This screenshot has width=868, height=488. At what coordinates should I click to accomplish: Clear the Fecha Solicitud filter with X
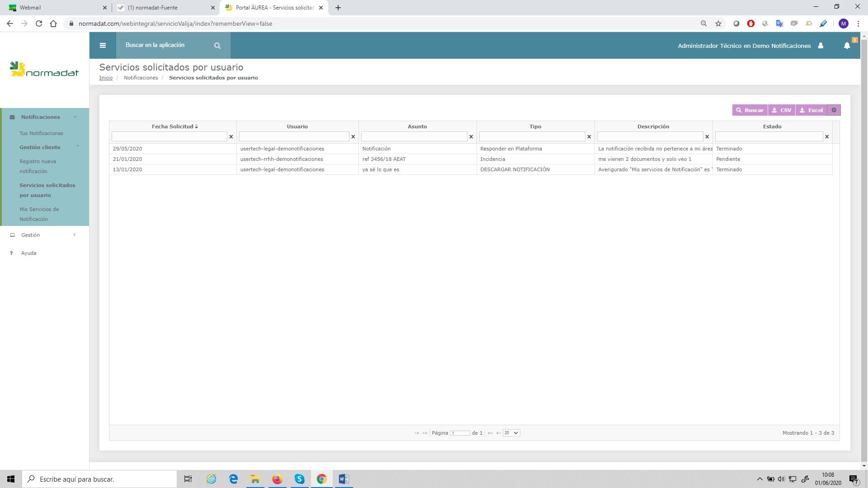point(231,136)
